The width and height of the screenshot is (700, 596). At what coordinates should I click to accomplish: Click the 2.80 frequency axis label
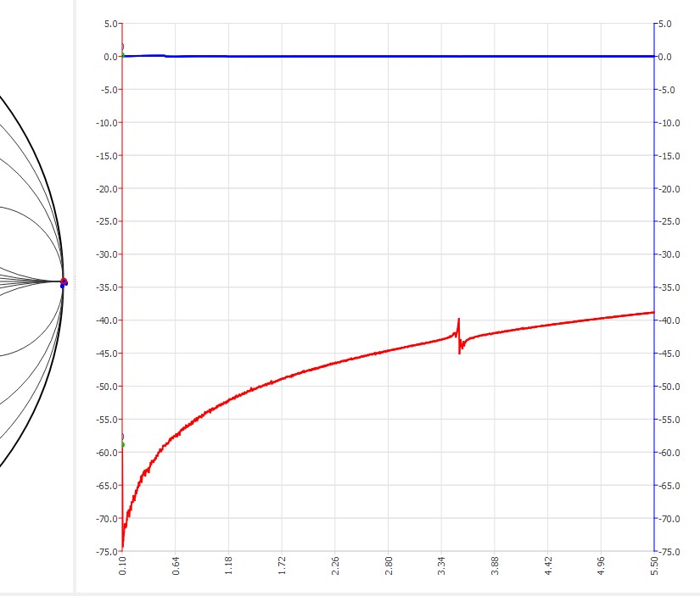[389, 565]
